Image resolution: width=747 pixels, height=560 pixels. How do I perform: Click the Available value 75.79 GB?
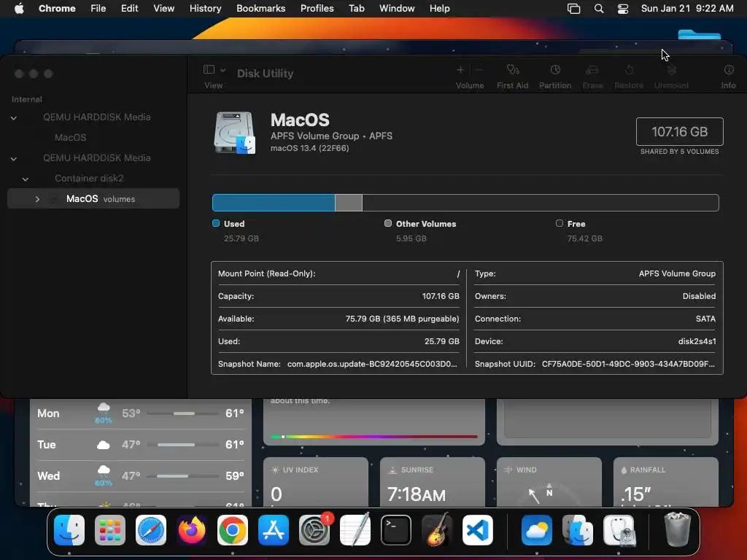(x=402, y=319)
